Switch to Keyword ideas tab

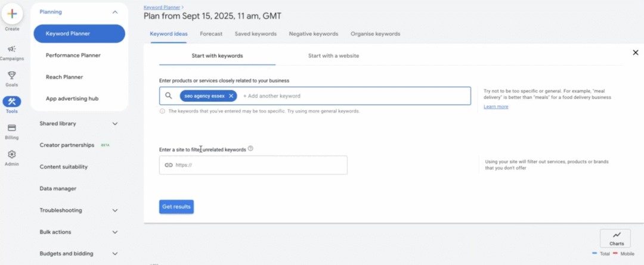click(x=168, y=34)
